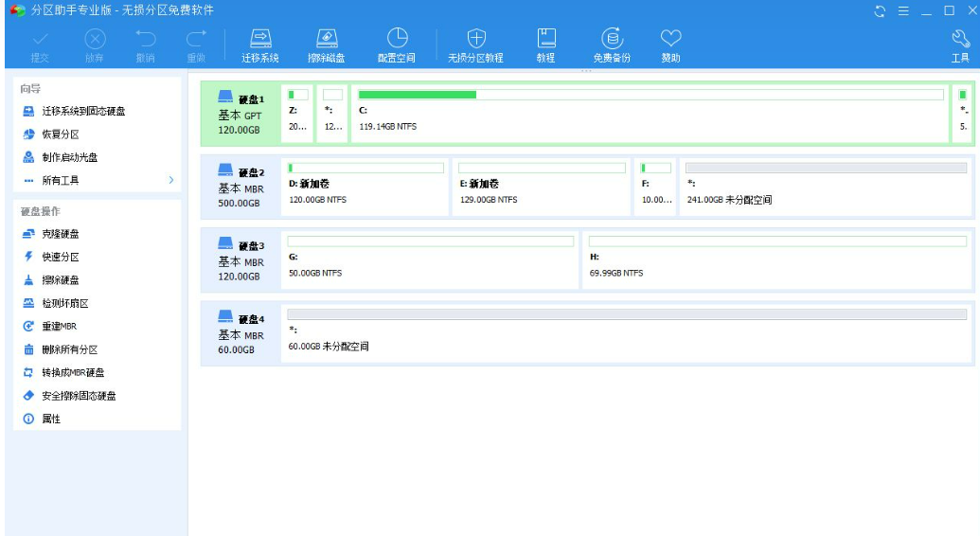Select the 配置空间 toolbar icon
Viewport: 980px width, 536px height.
(396, 39)
